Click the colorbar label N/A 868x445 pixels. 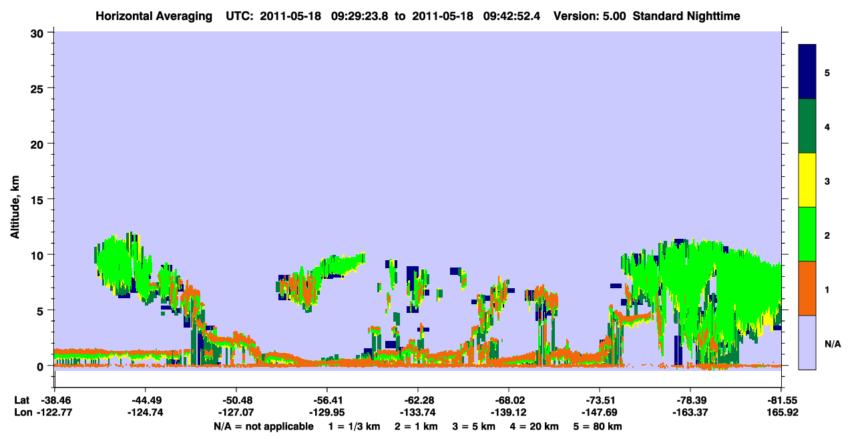tap(833, 344)
